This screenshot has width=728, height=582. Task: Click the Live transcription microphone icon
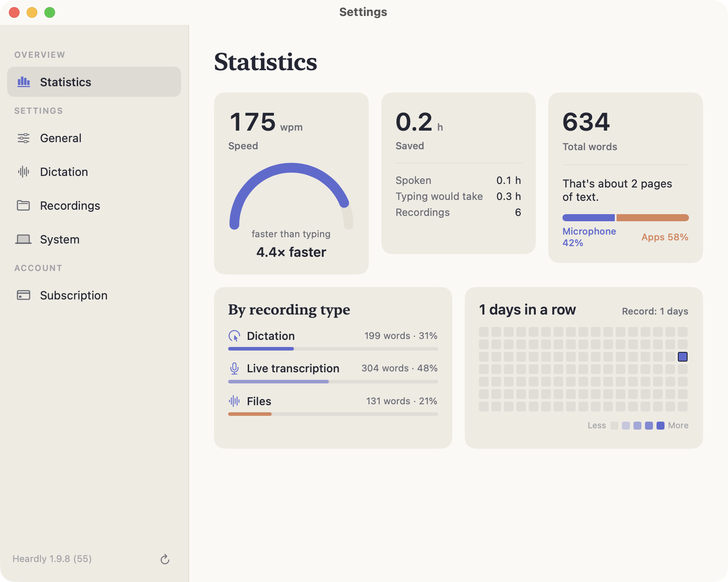click(234, 368)
